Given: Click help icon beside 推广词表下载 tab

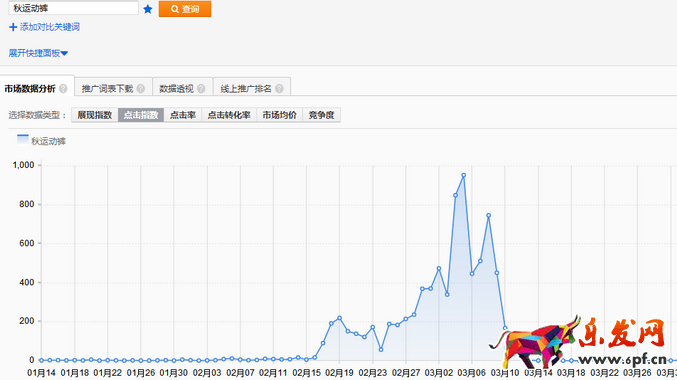Looking at the screenshot, I should tap(141, 89).
